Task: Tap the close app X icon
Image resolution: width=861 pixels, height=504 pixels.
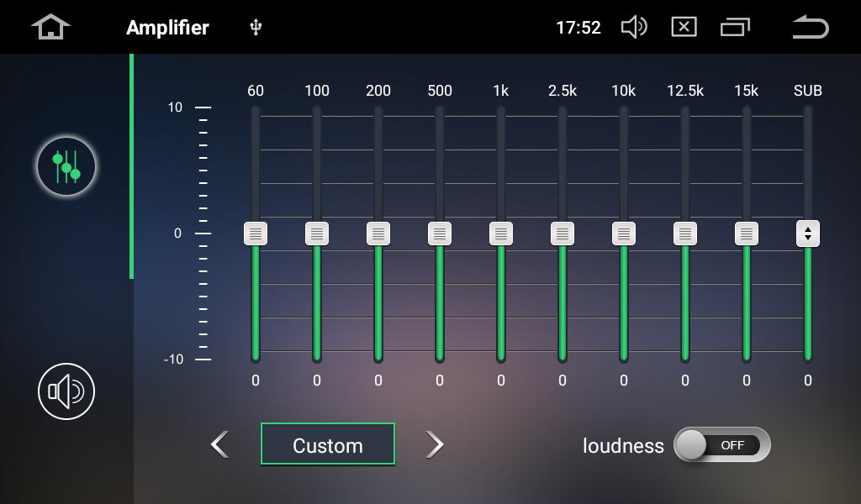Action: [x=684, y=27]
